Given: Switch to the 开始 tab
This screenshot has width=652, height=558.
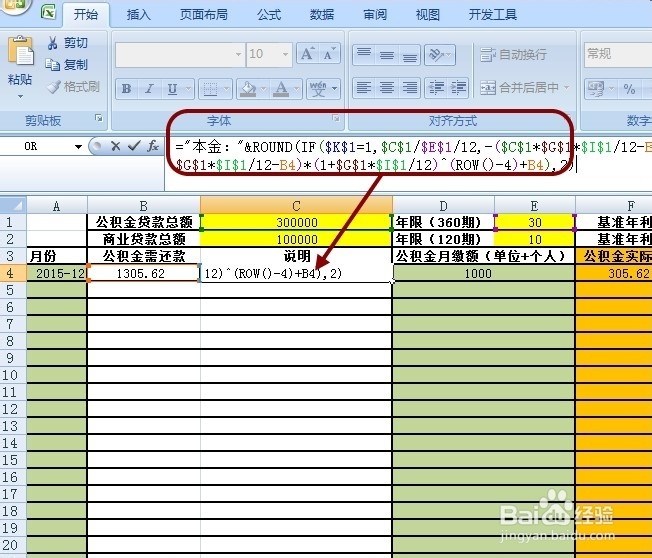Looking at the screenshot, I should click(86, 15).
